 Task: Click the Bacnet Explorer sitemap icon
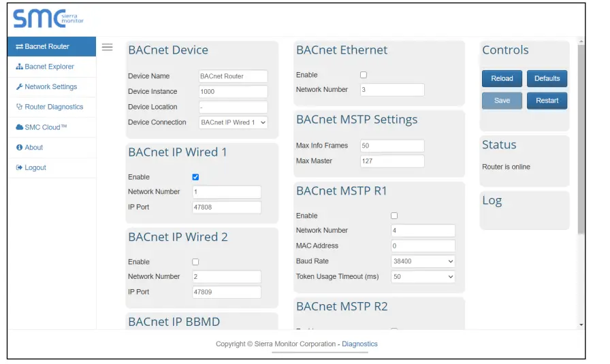tap(19, 67)
